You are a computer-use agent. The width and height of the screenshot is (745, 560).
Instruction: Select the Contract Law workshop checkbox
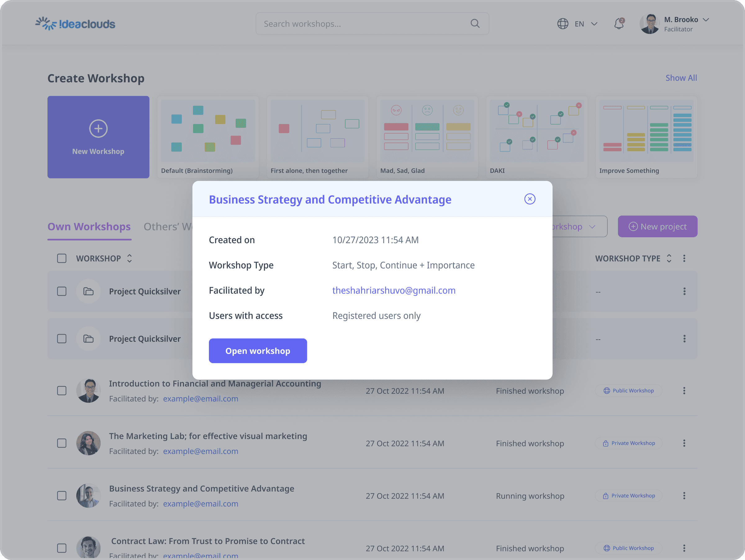click(62, 548)
